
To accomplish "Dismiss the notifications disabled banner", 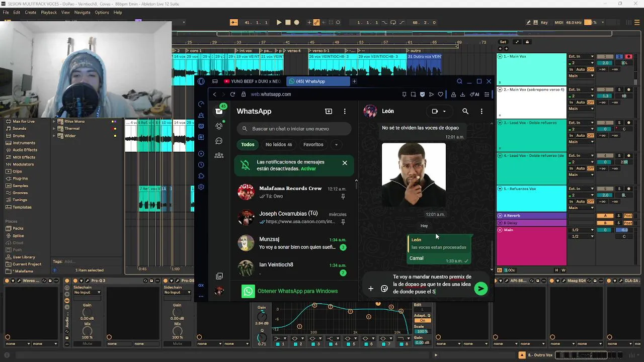I will point(345,163).
